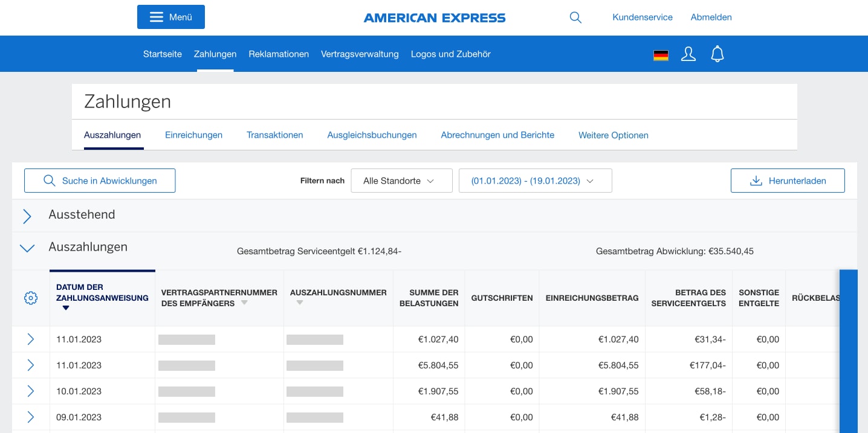Open the date range dropdown

pos(535,181)
